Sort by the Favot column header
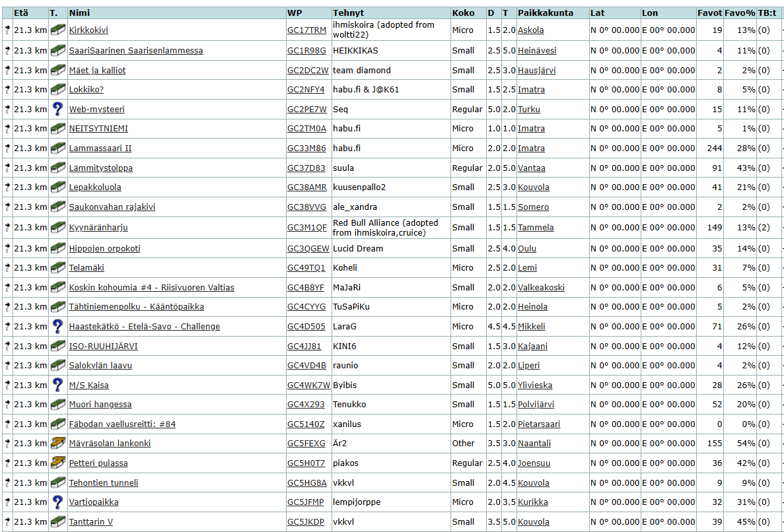 (x=709, y=13)
